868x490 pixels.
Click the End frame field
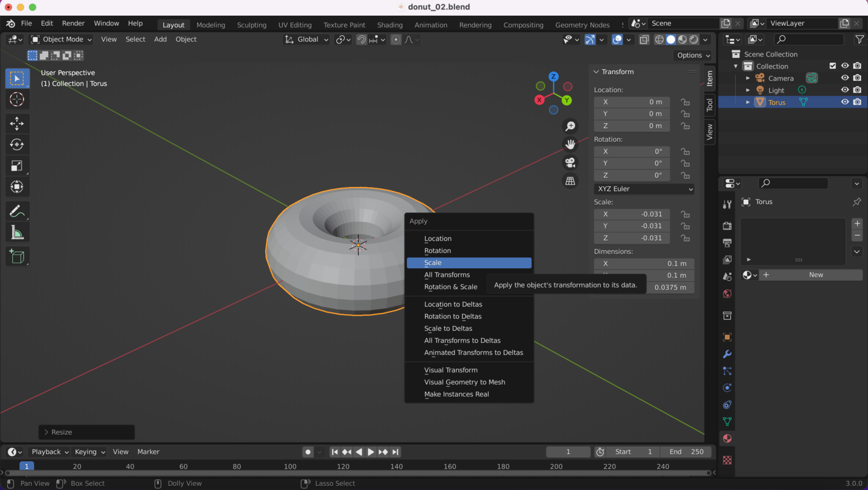click(x=686, y=451)
